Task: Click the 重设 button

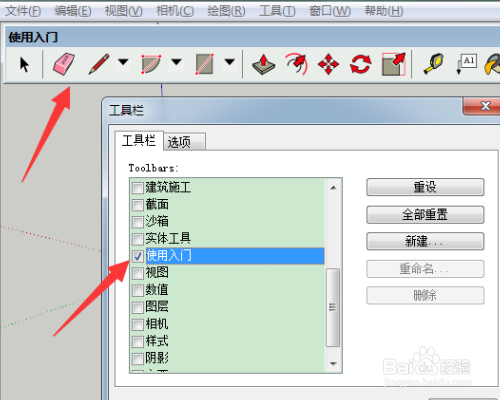Action: (x=425, y=187)
